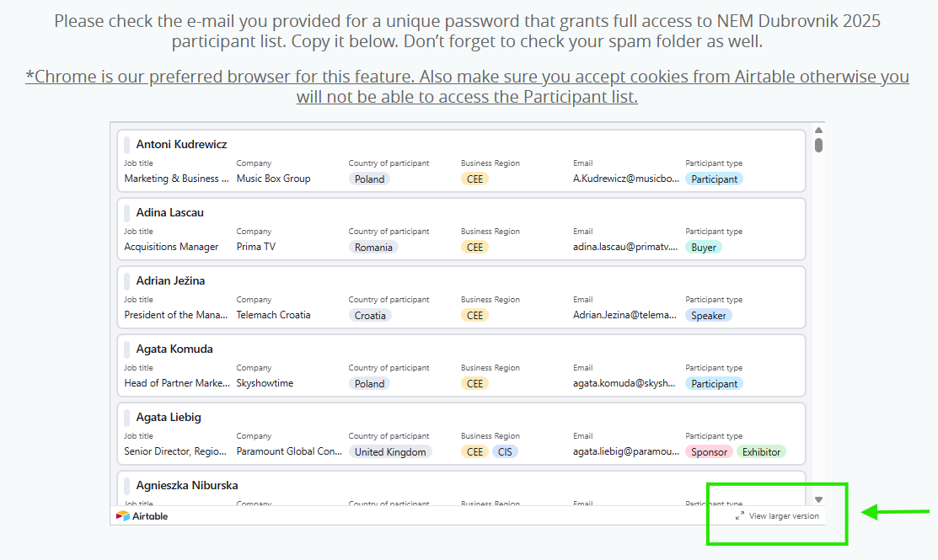Click the Airtable logo in the embed footer
This screenshot has width=938, height=560.
tap(142, 515)
